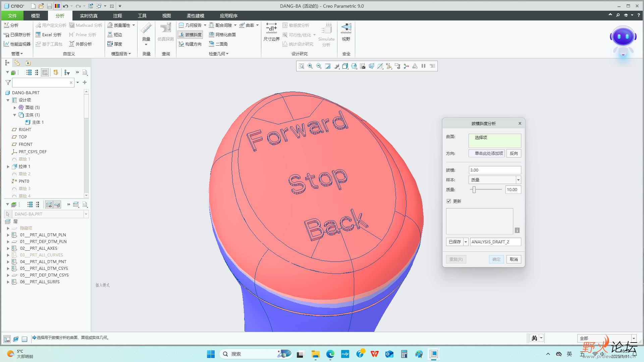Viewport: 644px width, 362px height.
Task: Click the appearance colors icon in quick access toolbar
Action: [x=57, y=6]
